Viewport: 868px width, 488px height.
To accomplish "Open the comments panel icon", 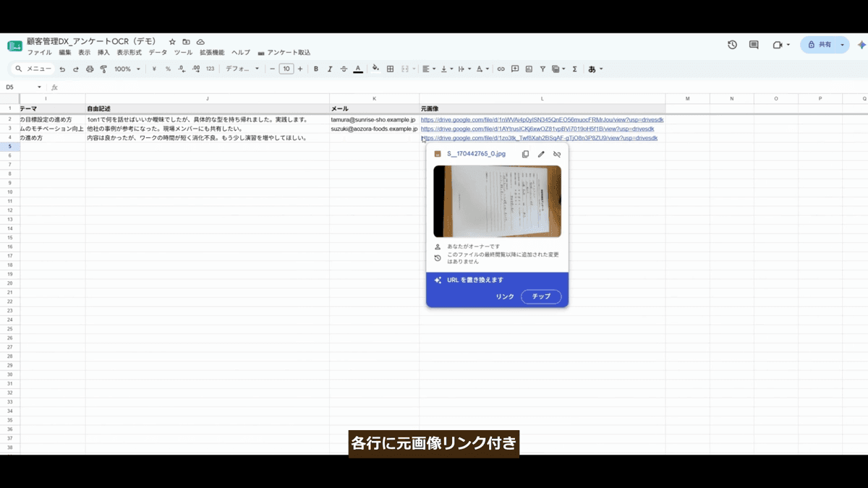I will pyautogui.click(x=754, y=45).
